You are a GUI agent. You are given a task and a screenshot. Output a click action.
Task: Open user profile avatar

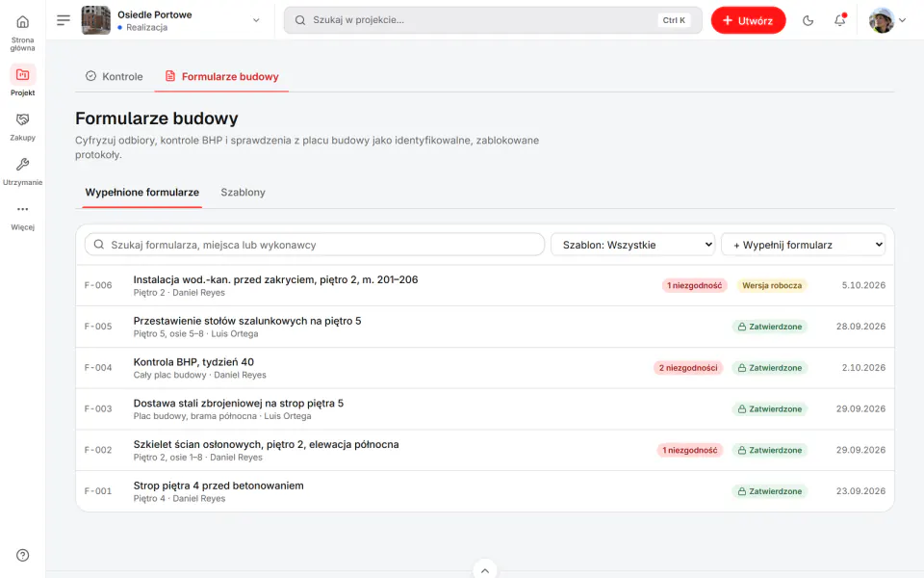(x=882, y=20)
